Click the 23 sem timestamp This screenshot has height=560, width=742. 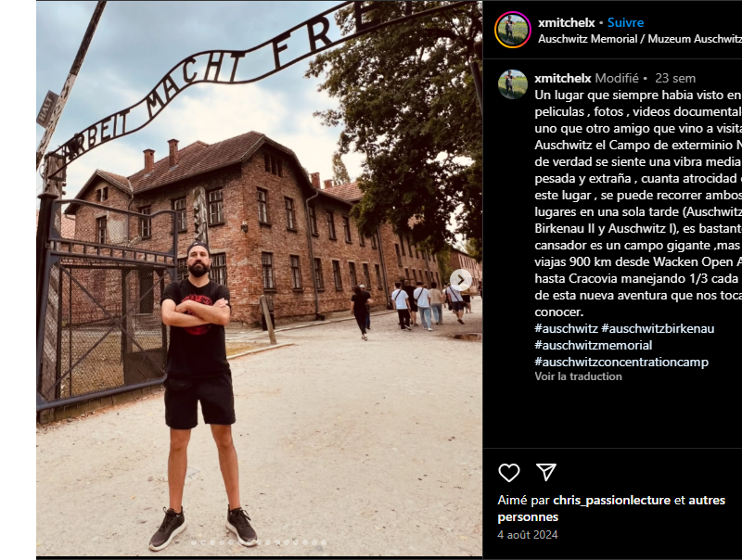tap(675, 78)
